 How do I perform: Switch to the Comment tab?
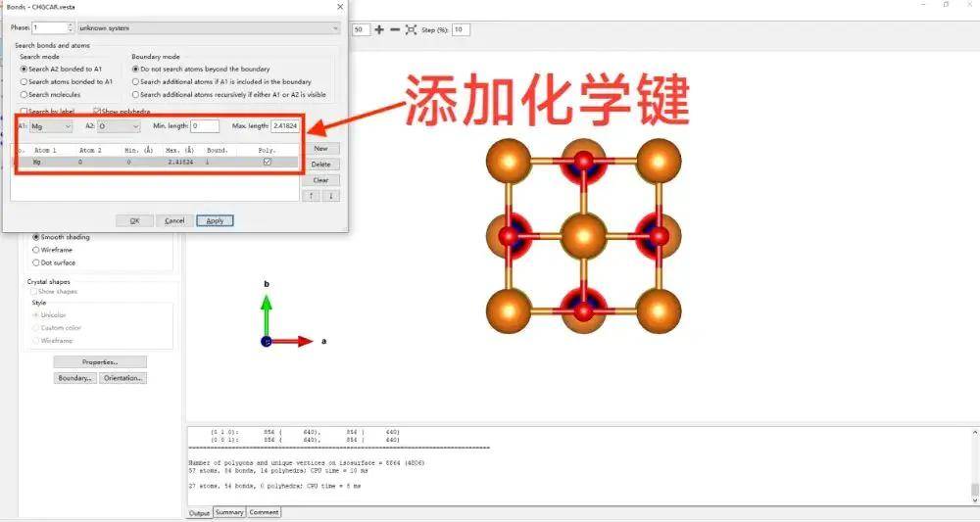point(264,512)
